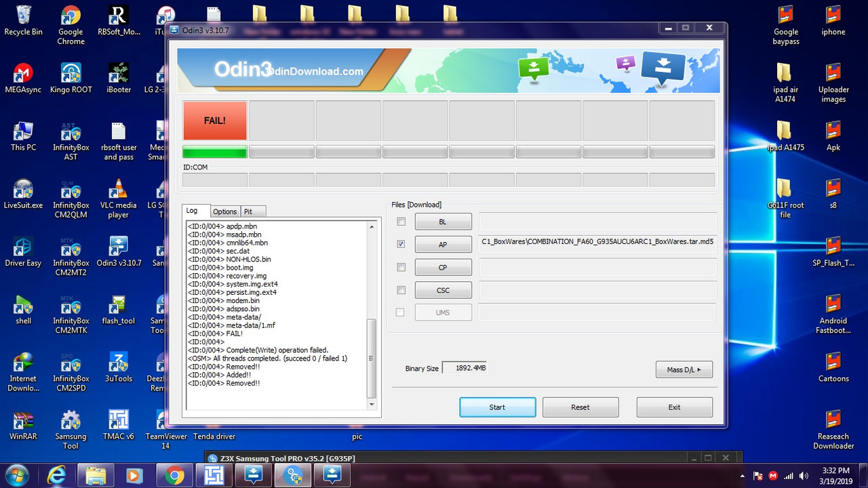Open the iBooter desktop icon
The width and height of the screenshot is (868, 488).
point(119,78)
